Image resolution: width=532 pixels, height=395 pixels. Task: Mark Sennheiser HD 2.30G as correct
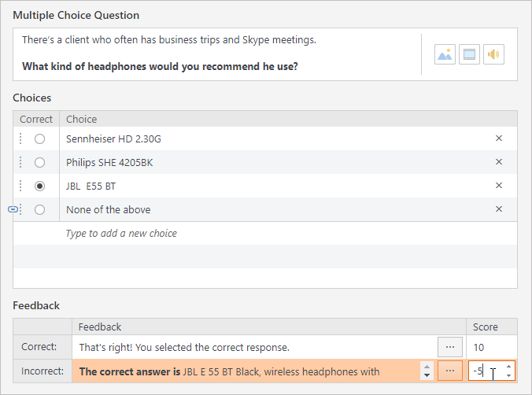[39, 138]
